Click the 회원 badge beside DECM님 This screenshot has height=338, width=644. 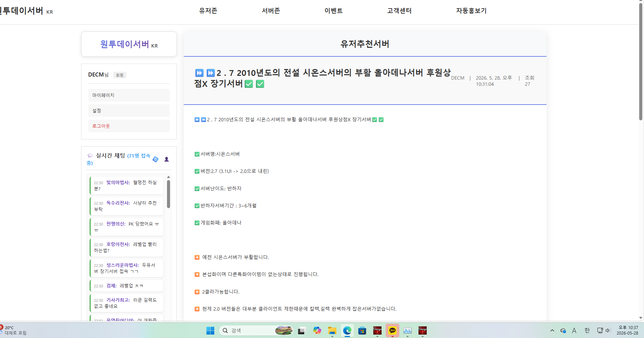(x=120, y=75)
